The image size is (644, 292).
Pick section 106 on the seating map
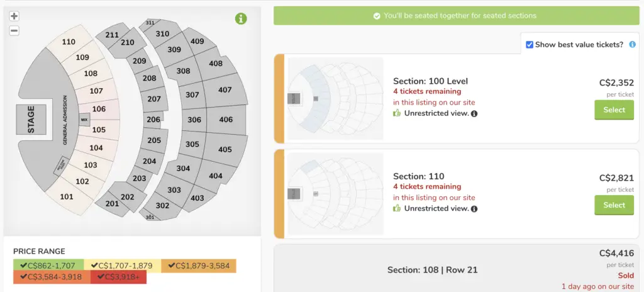[x=99, y=109]
